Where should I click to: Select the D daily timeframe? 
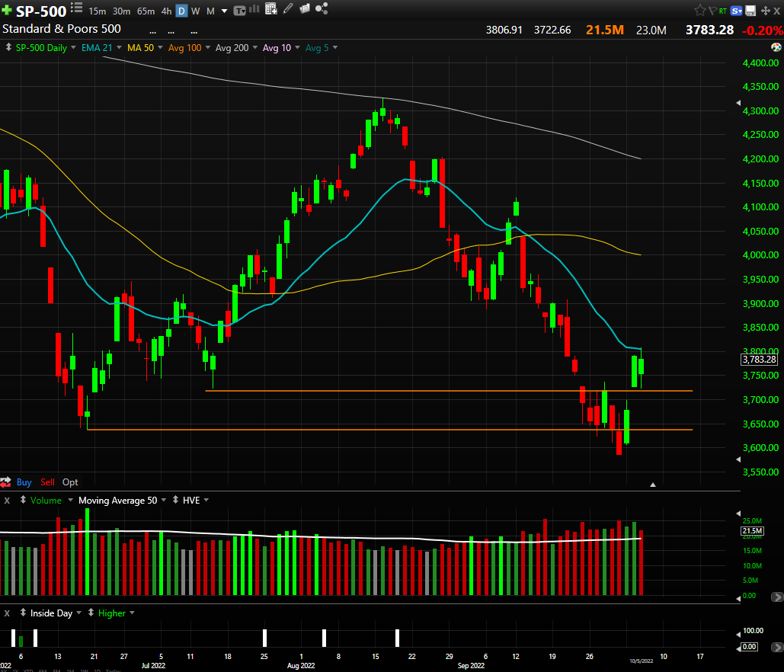click(181, 11)
